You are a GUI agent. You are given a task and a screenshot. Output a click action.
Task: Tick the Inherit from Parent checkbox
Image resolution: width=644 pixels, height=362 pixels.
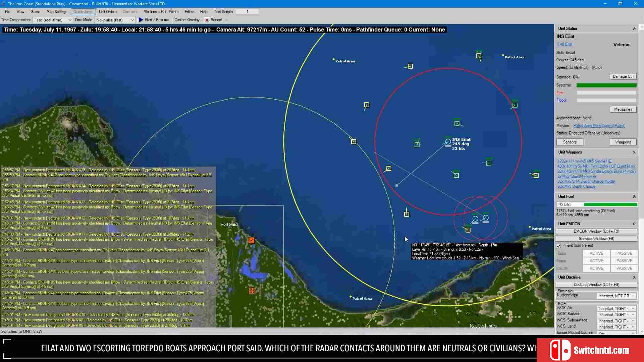click(559, 246)
